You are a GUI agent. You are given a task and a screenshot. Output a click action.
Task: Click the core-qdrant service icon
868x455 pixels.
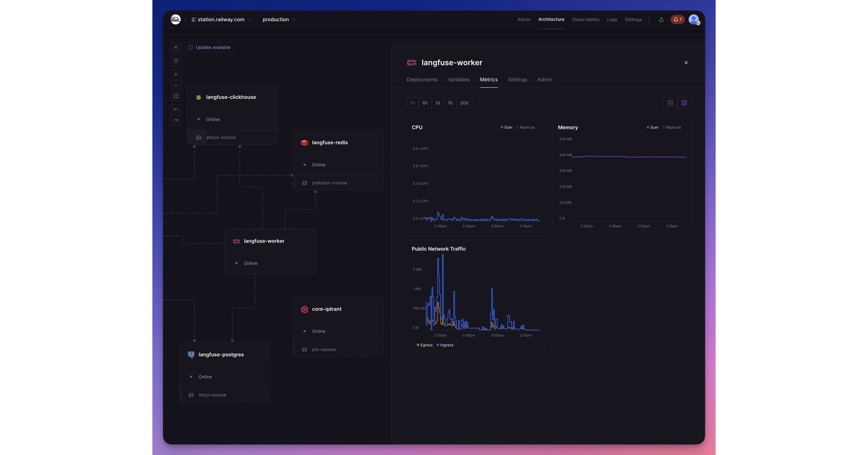point(305,309)
